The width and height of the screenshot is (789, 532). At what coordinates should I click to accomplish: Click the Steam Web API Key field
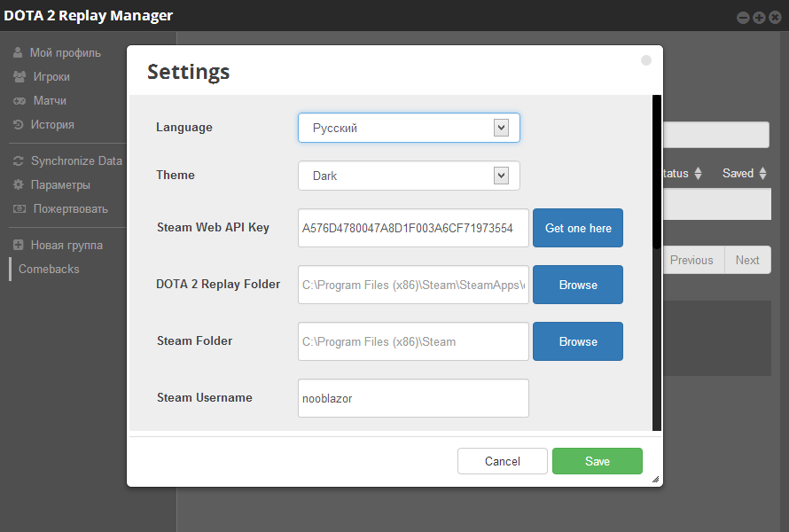[413, 228]
